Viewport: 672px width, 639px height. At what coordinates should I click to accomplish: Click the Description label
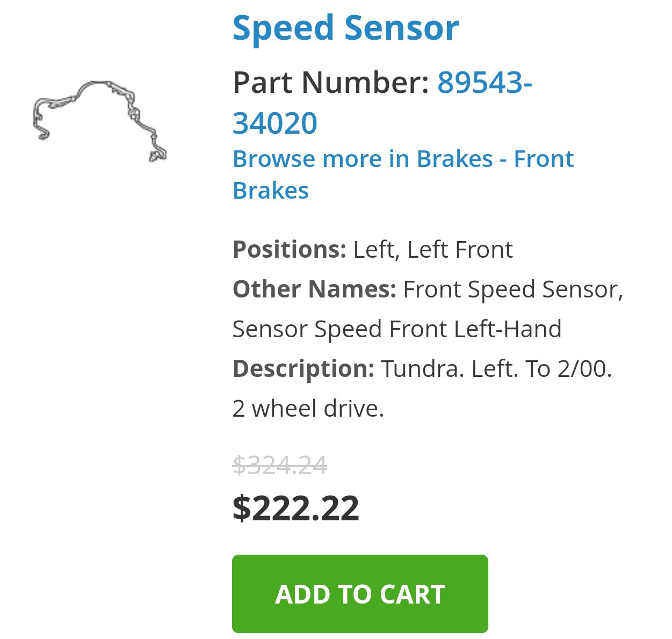(304, 369)
